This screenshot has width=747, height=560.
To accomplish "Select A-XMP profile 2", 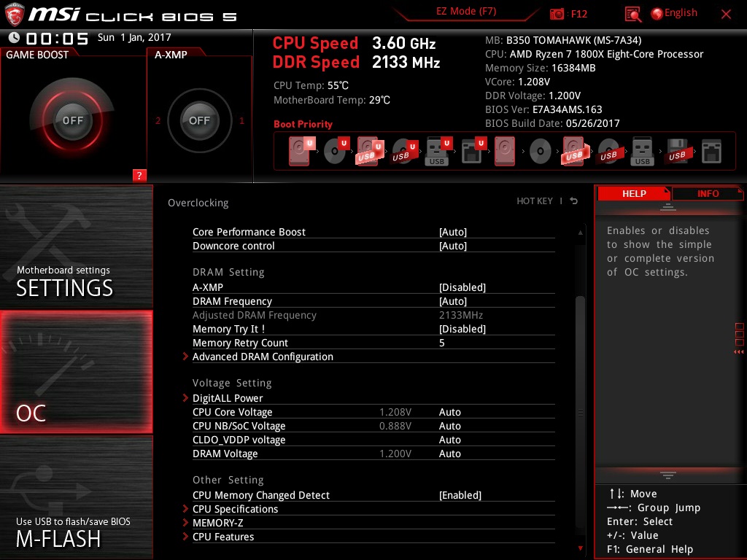I will (158, 120).
